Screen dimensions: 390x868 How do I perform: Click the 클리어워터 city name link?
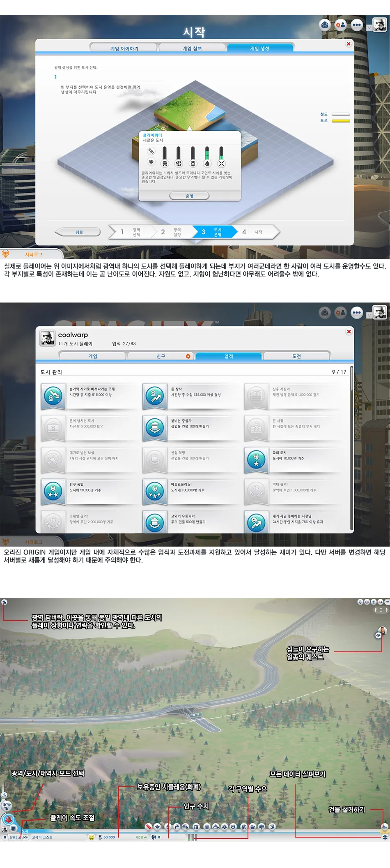pyautogui.click(x=152, y=135)
